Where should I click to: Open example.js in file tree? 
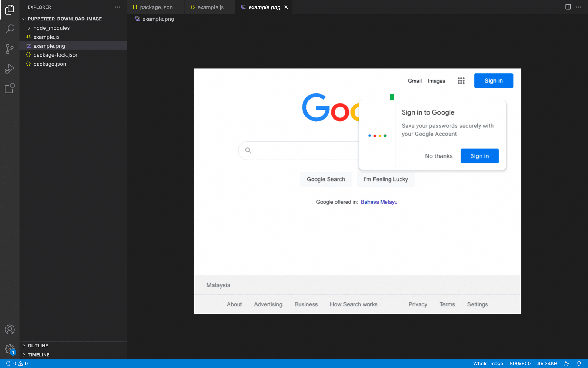click(73, 37)
